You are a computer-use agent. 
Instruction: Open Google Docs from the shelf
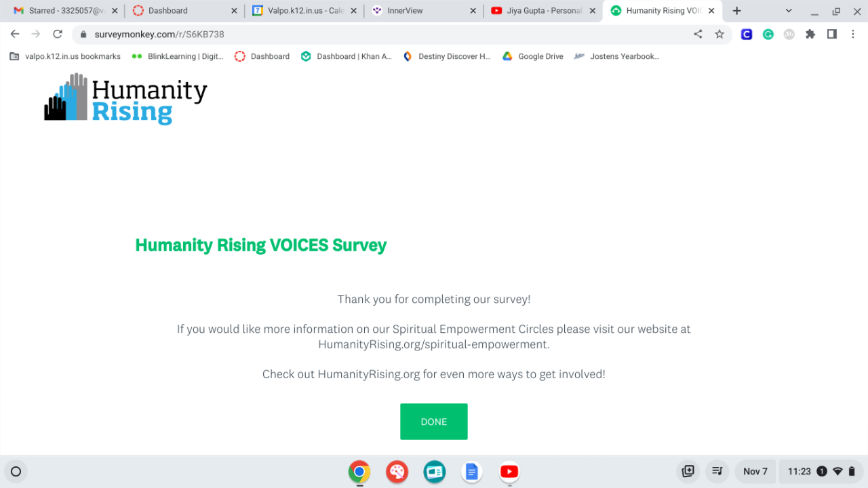click(x=471, y=472)
